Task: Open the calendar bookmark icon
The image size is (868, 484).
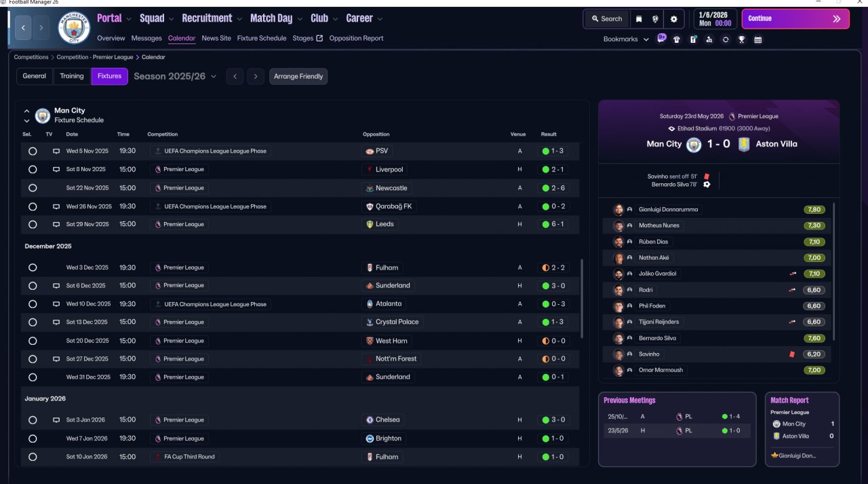Action: (758, 39)
